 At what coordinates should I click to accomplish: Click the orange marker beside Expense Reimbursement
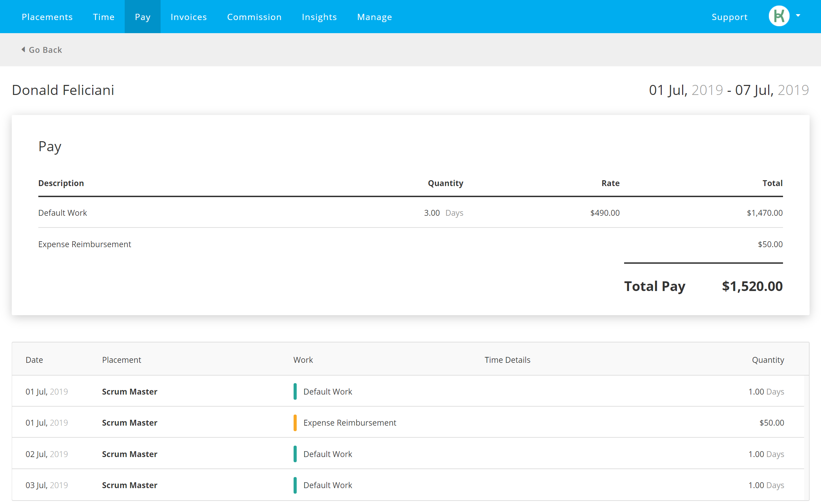[295, 423]
